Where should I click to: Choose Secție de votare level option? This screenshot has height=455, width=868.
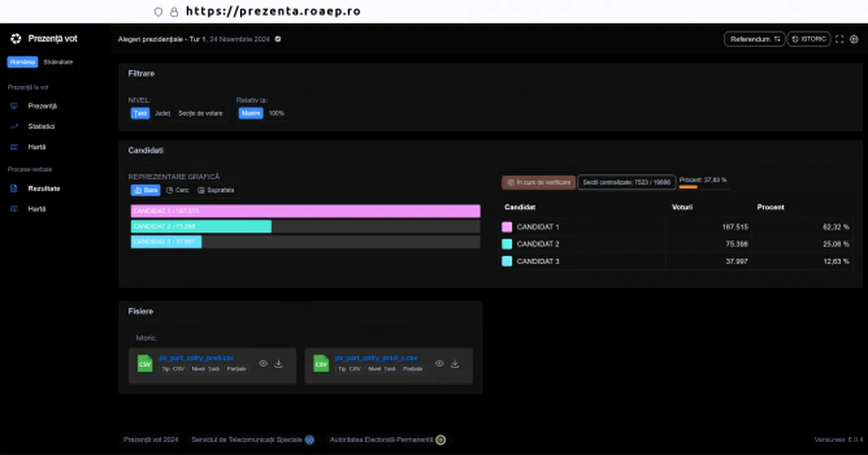click(200, 113)
